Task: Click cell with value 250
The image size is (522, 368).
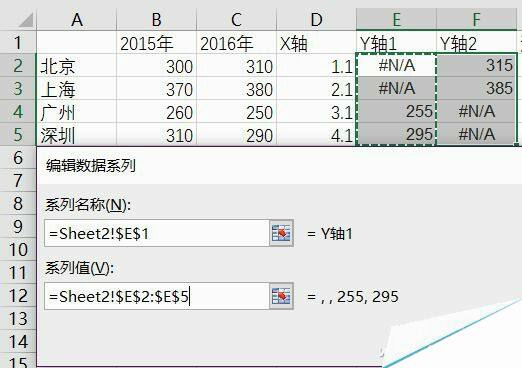Action: coord(236,112)
